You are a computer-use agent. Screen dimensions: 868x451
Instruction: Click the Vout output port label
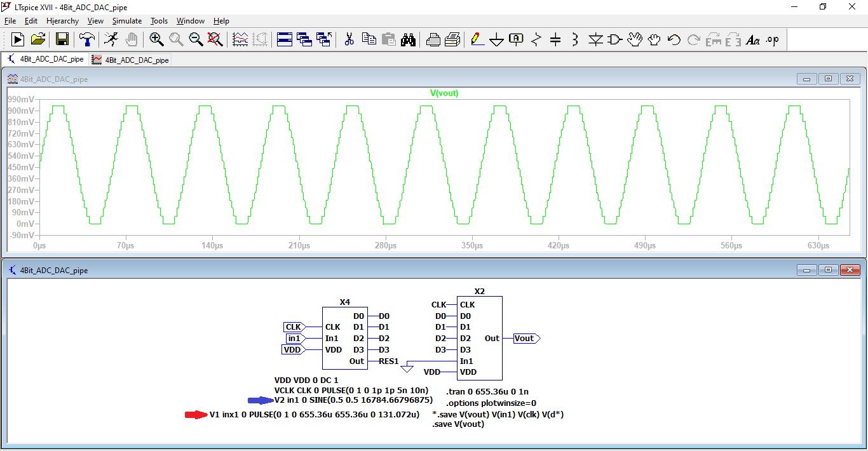(x=526, y=339)
